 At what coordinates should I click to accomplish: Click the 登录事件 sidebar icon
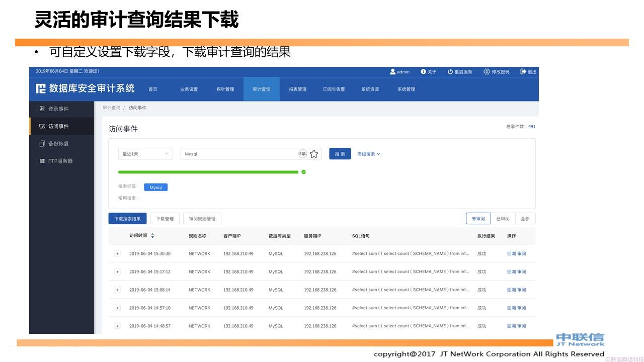[42, 109]
